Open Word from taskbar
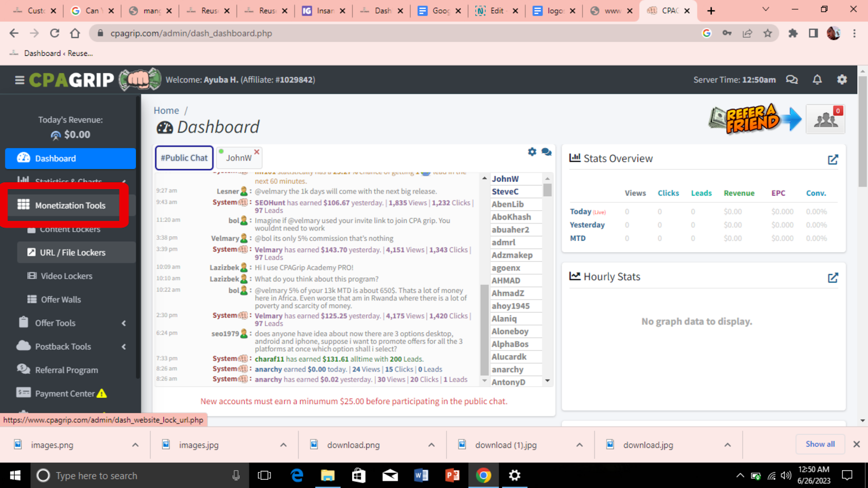 tap(421, 476)
